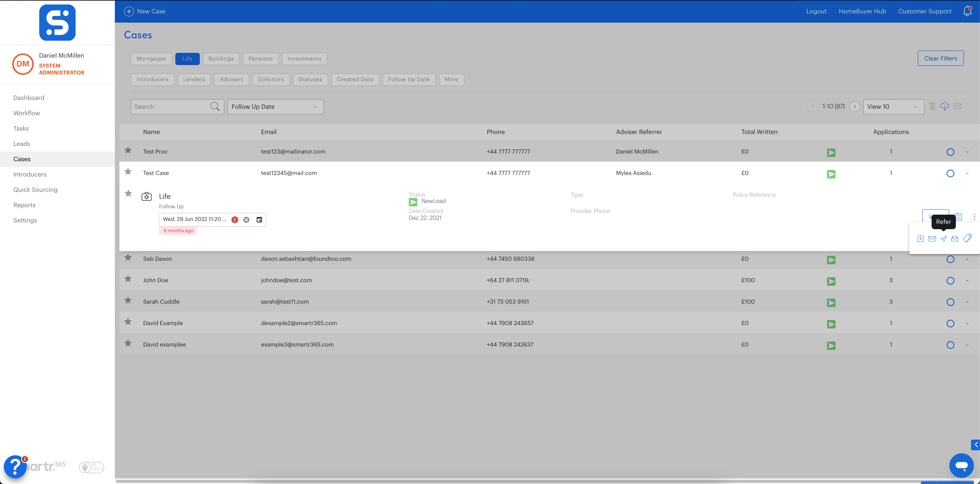This screenshot has width=980, height=484.
Task: Click the download icon in the popup
Action: pos(920,239)
